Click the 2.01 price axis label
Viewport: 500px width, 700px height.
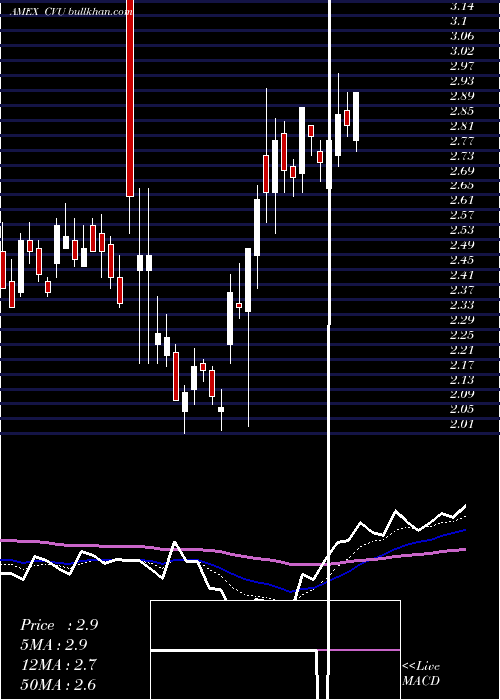462,424
